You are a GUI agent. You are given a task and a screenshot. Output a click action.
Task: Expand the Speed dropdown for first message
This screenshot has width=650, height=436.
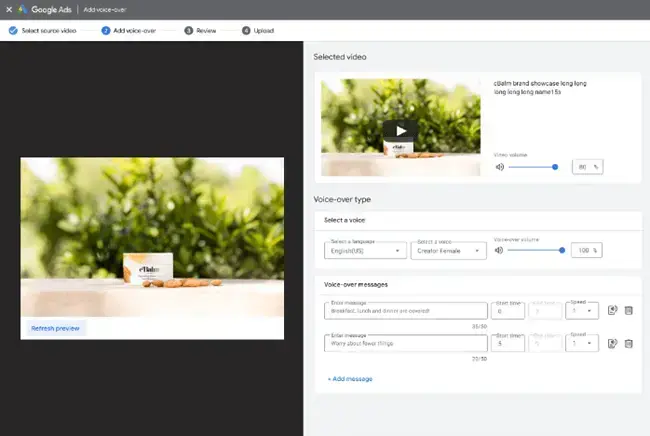point(582,311)
